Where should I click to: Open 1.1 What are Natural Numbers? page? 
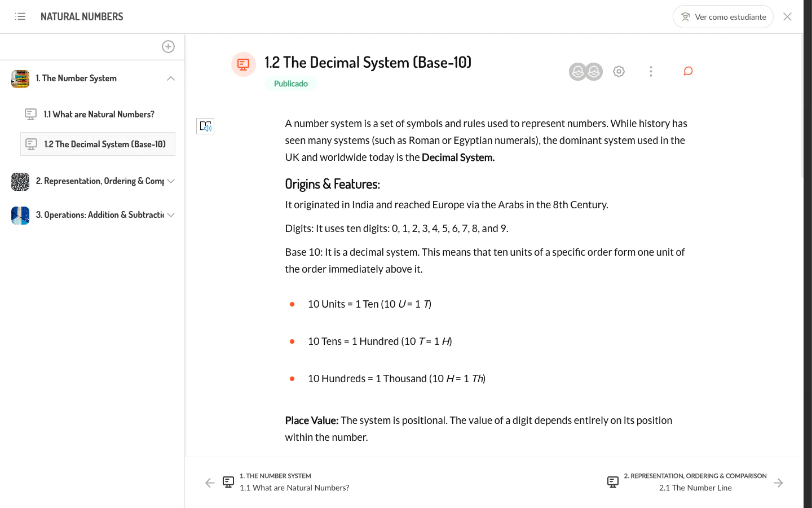point(99,115)
